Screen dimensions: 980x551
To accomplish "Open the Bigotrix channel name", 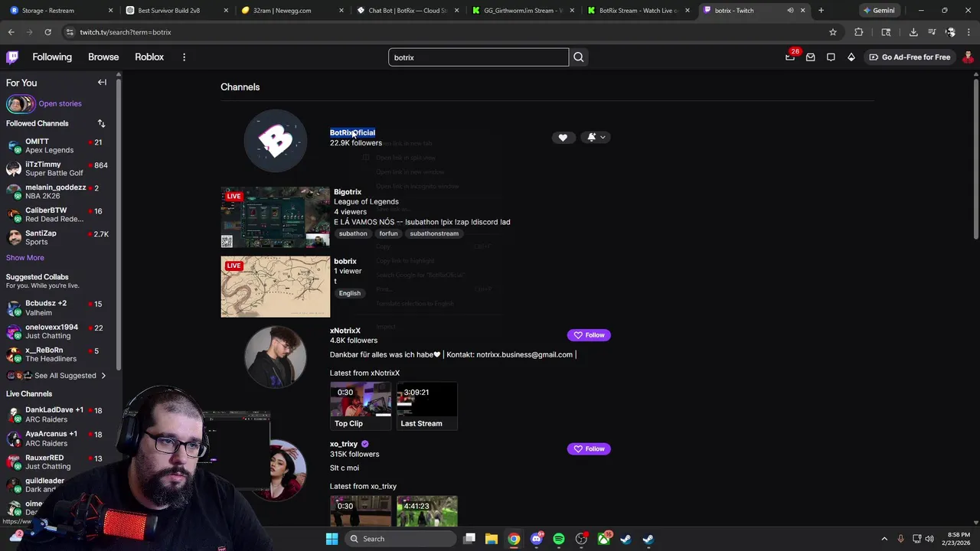I will pos(348,192).
